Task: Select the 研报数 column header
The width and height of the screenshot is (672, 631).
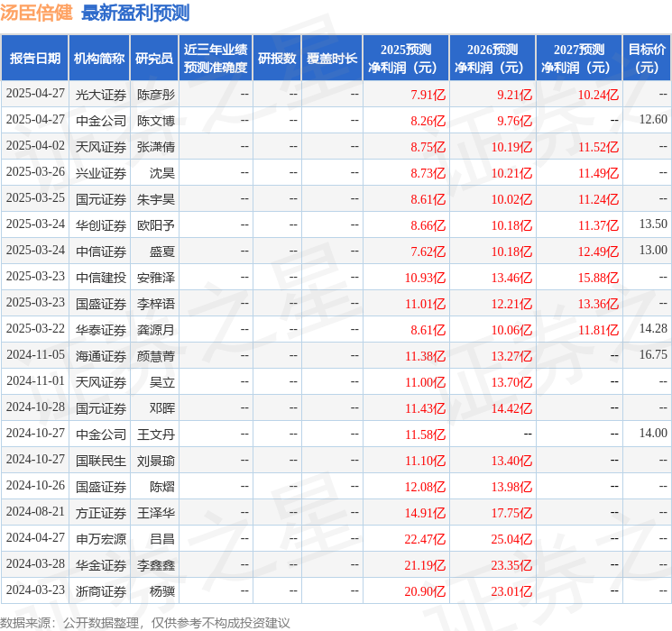Action: [277, 59]
